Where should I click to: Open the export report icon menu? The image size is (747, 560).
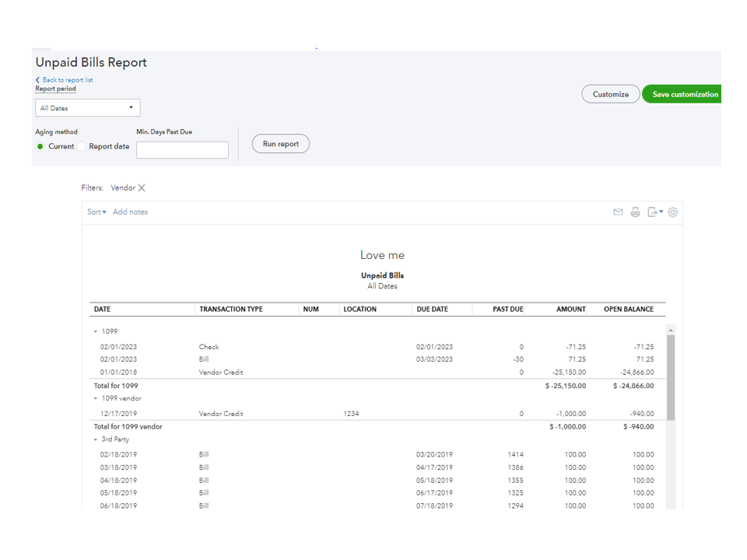coord(655,212)
